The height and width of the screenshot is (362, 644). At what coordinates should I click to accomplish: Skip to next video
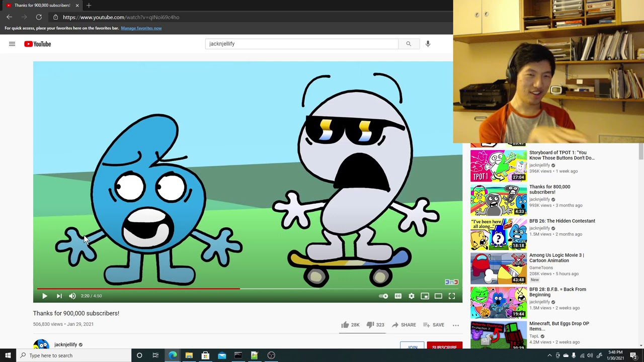(x=59, y=296)
